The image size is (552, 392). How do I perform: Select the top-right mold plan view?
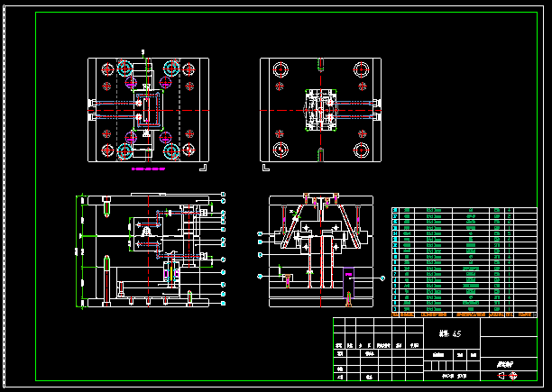click(320, 110)
